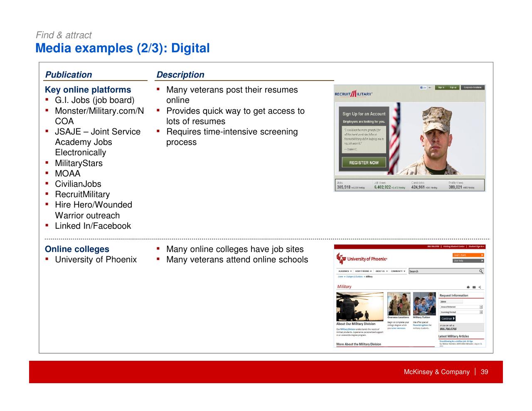Viewport: 532px width, 411px height.
Task: Click the Job Views count 6,402,922
Action: [x=382, y=187]
